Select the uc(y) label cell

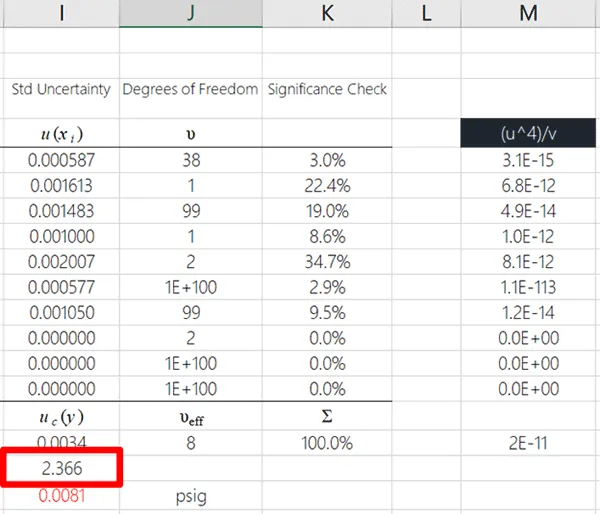coord(61,416)
